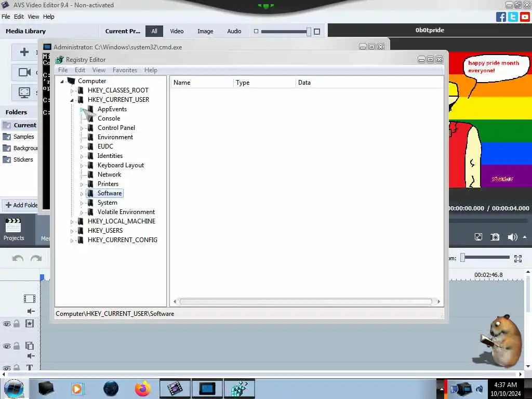This screenshot has width=532, height=399.
Task: Click the Data column header
Action: [369, 83]
